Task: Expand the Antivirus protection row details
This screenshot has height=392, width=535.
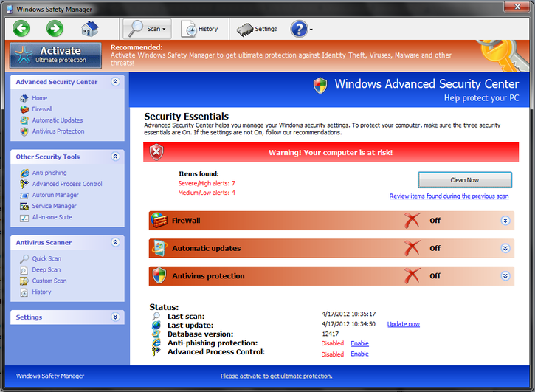Action: (505, 276)
